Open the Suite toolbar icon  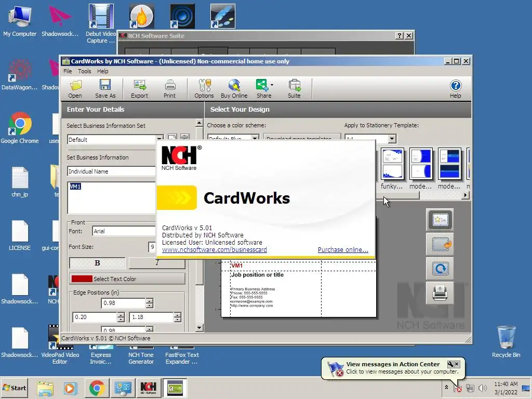point(294,89)
